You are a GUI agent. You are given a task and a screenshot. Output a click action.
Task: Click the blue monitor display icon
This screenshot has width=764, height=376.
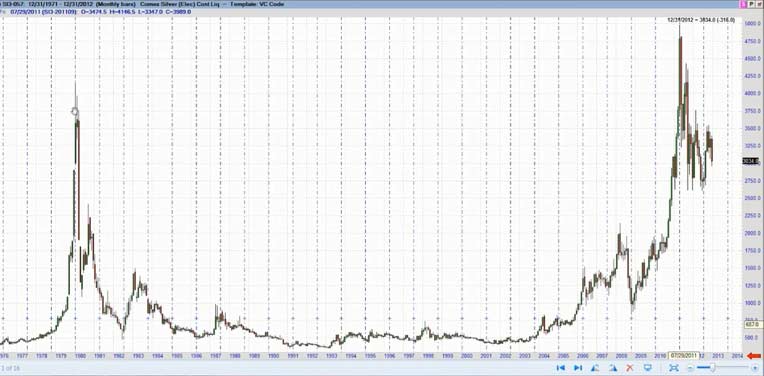pos(648,368)
